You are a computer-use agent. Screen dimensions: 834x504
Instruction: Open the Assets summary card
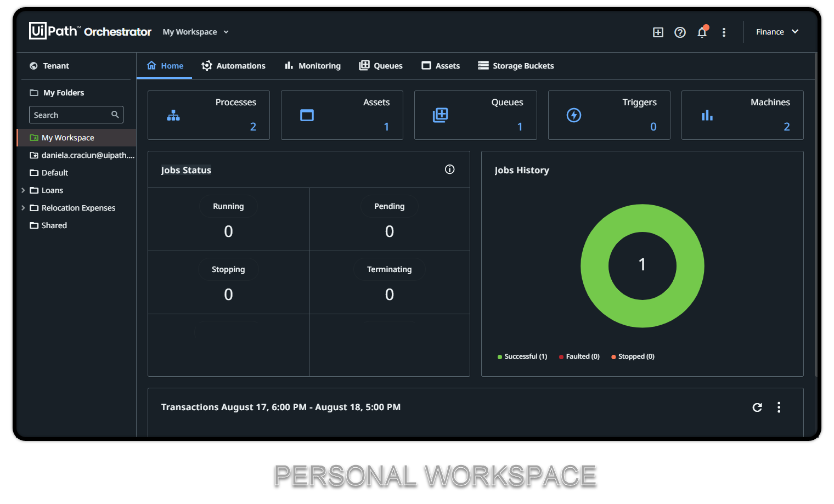click(342, 115)
